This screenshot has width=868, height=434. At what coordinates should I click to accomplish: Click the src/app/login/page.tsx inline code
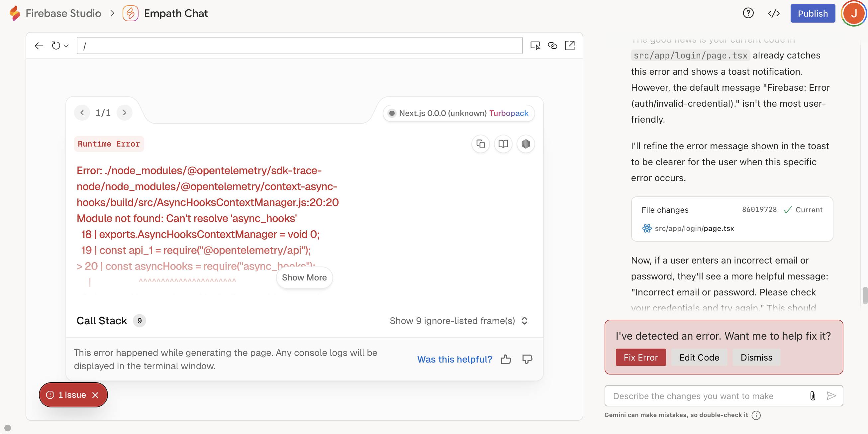coord(690,55)
